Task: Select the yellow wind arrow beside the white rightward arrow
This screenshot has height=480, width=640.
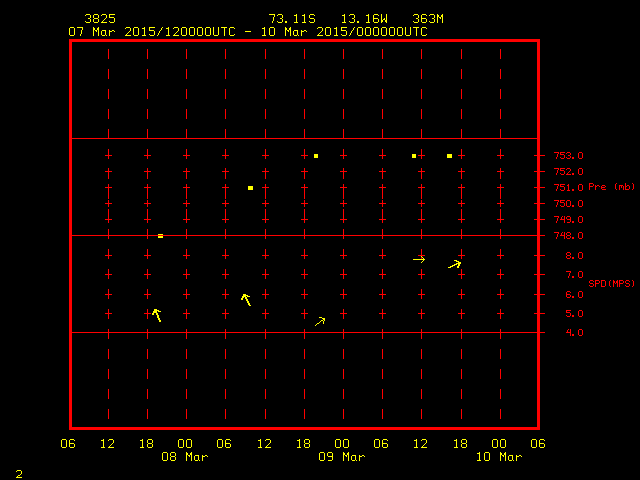Action: click(x=455, y=264)
